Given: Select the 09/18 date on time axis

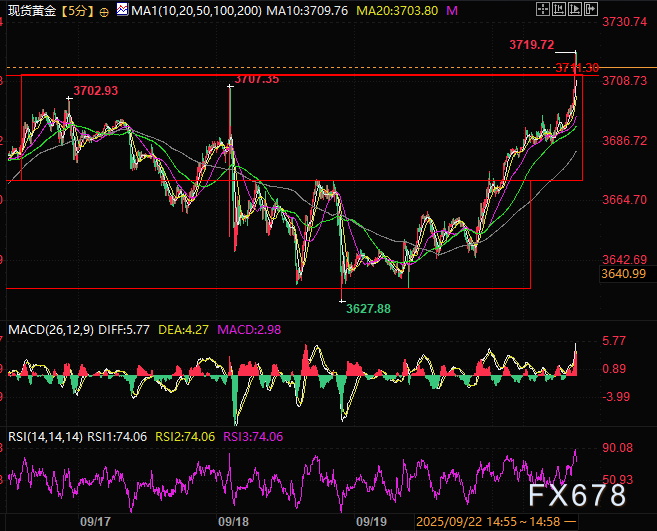Looking at the screenshot, I should coord(232,521).
